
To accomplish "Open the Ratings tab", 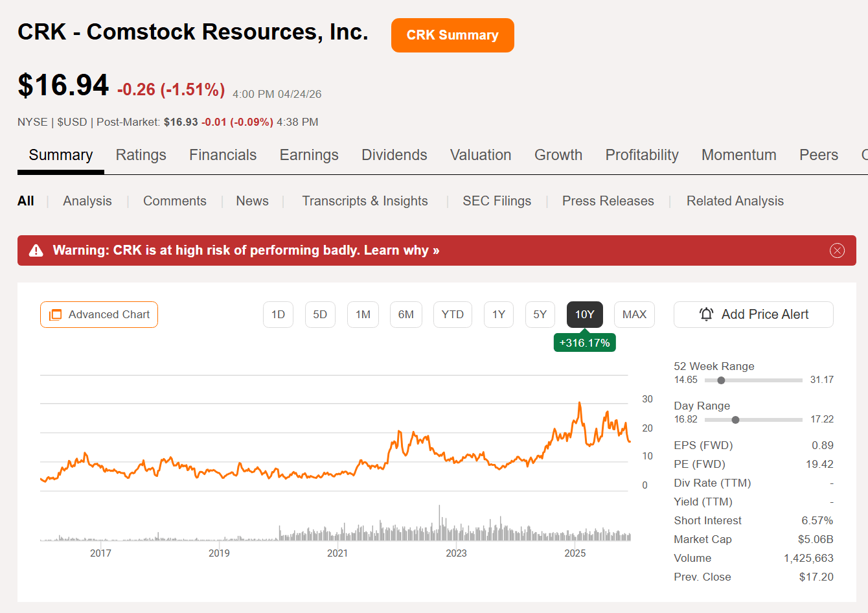I will tap(141, 155).
